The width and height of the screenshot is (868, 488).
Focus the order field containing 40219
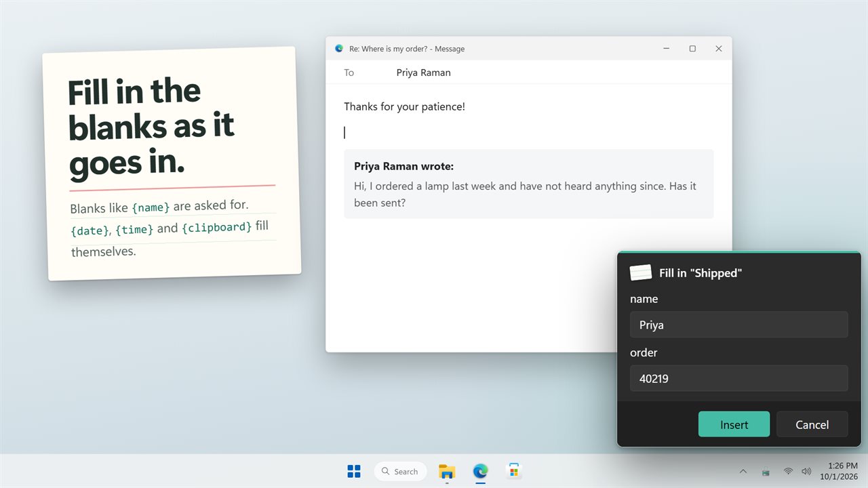[738, 378]
